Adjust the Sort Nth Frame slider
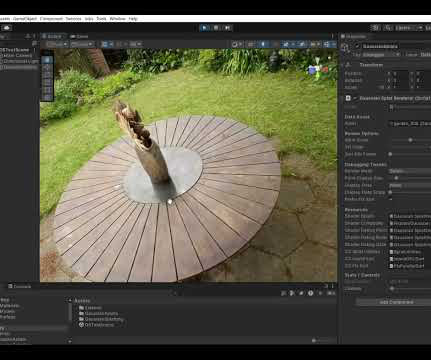The height and width of the screenshot is (360, 431). tap(390, 154)
